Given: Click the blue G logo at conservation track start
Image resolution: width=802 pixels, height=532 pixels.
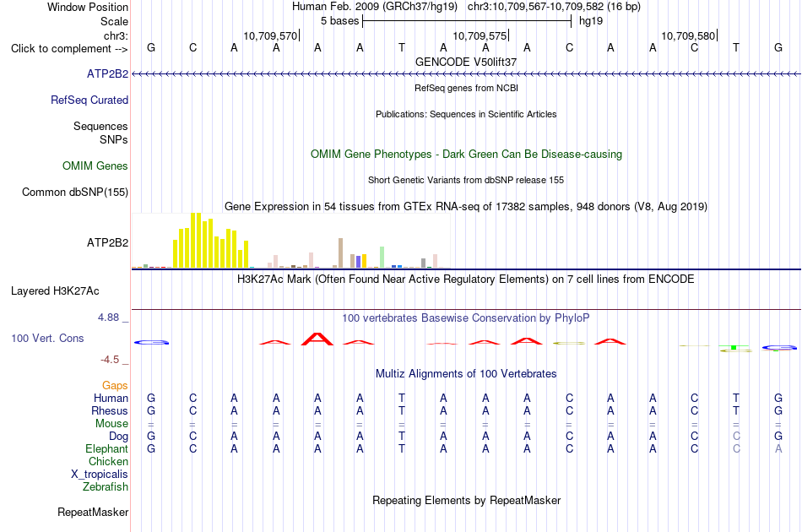Looking at the screenshot, I should (151, 342).
